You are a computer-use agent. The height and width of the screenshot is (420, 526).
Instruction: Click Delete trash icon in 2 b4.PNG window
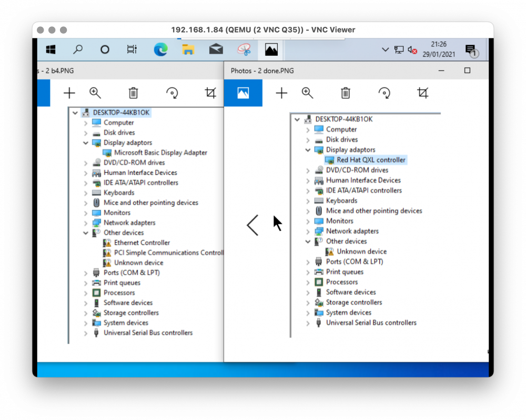tap(134, 93)
